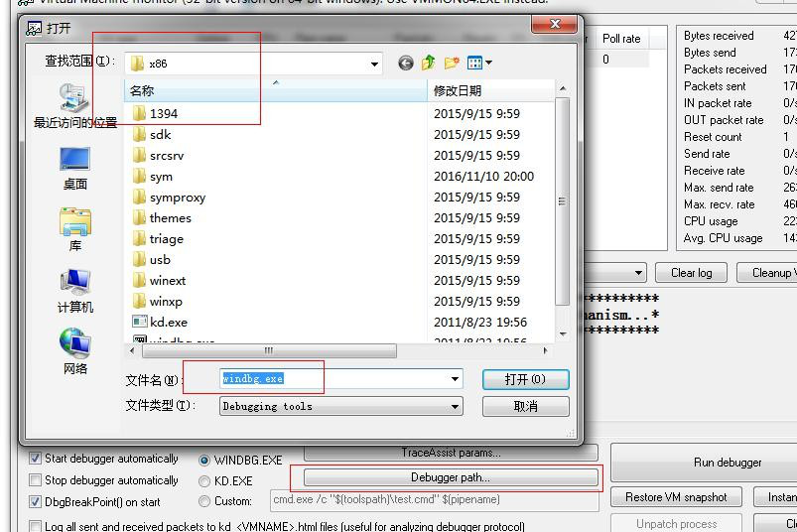
Task: Create a new folder icon
Action: coord(452,64)
